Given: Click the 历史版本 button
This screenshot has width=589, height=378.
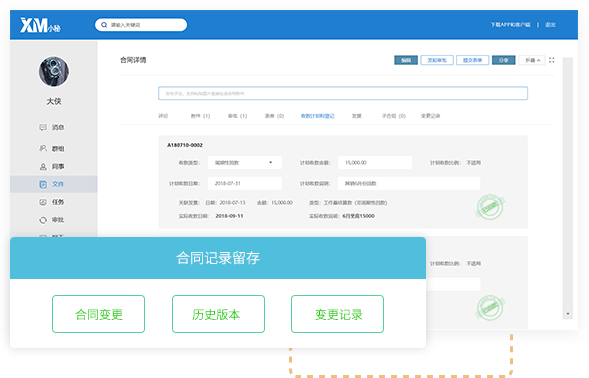Looking at the screenshot, I should 218,314.
